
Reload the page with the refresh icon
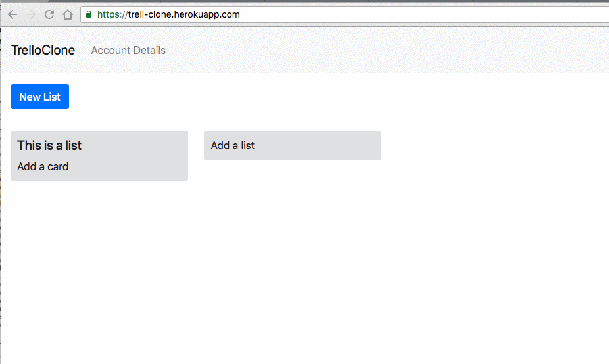[49, 14]
